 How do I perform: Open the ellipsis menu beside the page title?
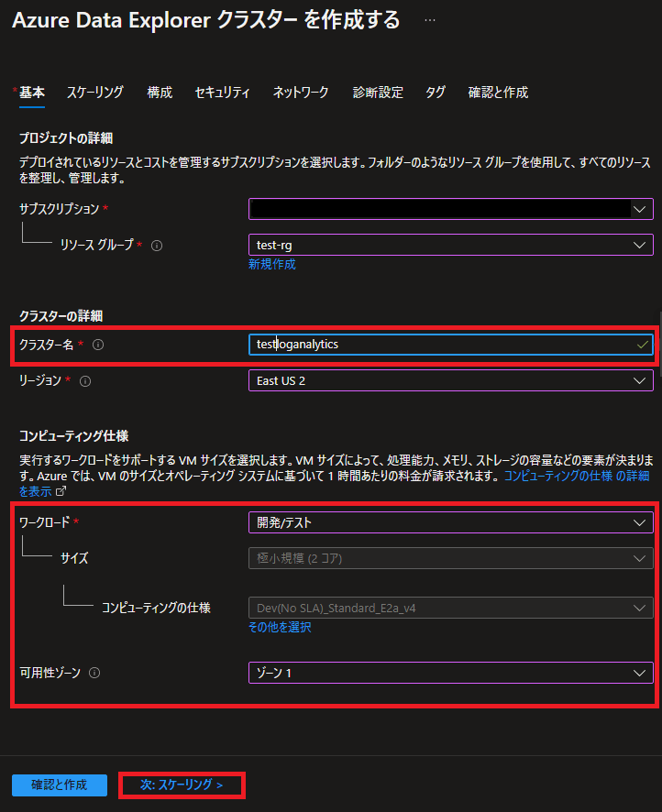pyautogui.click(x=429, y=21)
